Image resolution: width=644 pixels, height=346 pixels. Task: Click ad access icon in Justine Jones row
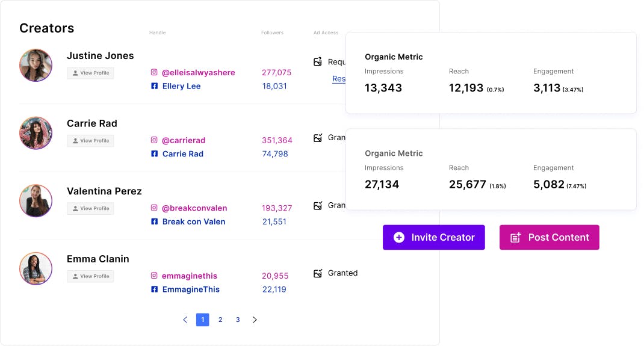(318, 61)
